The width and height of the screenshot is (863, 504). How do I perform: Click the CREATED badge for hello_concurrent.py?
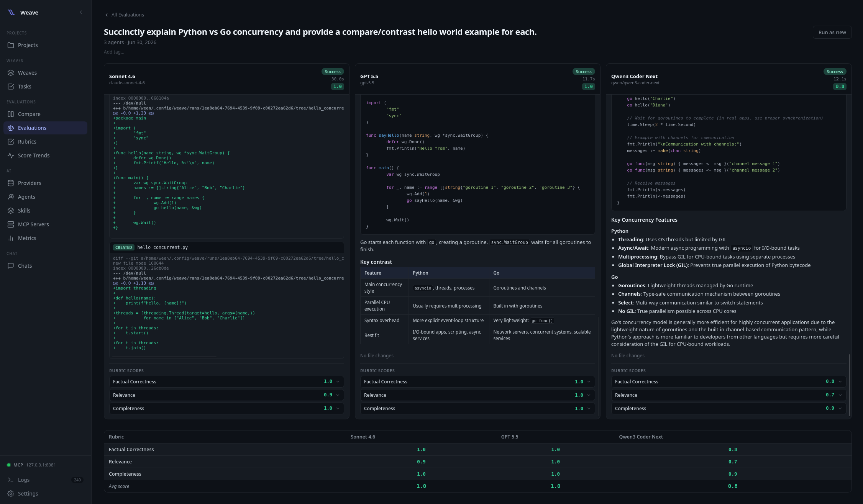[x=123, y=247]
